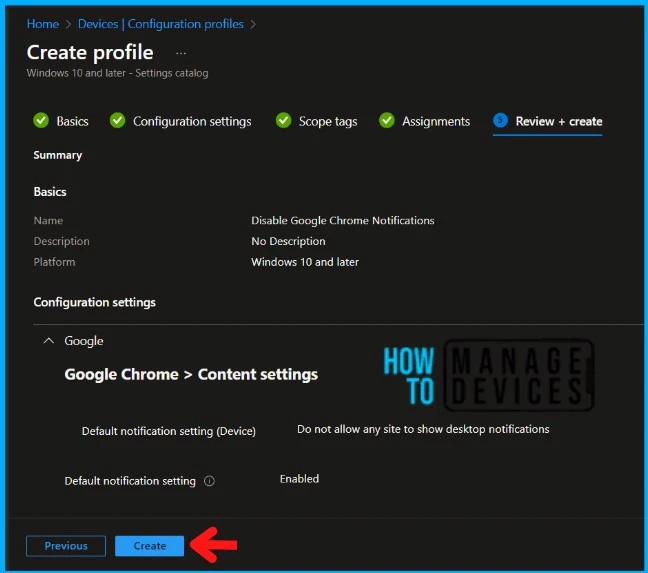Click the Name field label
Viewport: 648px width, 573px height.
(x=48, y=220)
